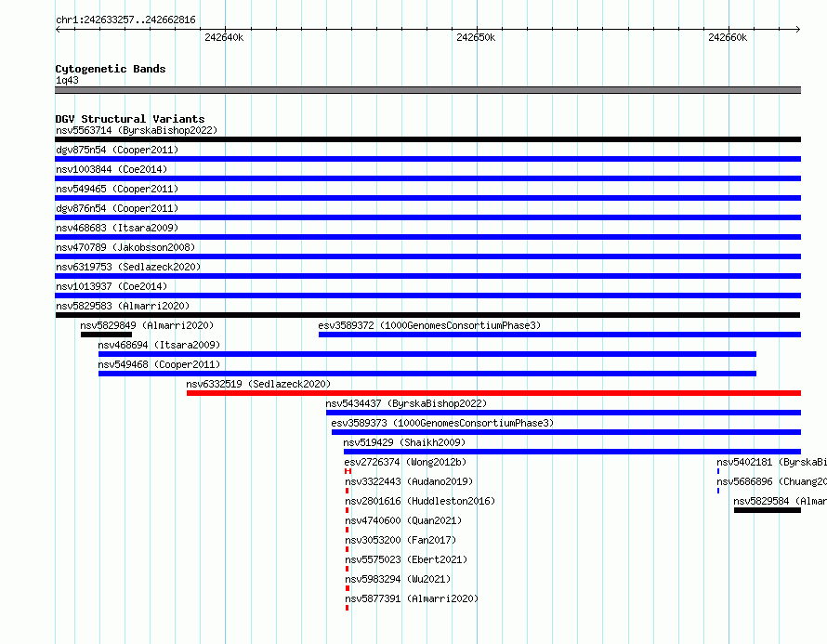Screen dimensions: 827x644
Task: Open nsv5829849 (Almarri2020) variant label
Action: click(147, 325)
